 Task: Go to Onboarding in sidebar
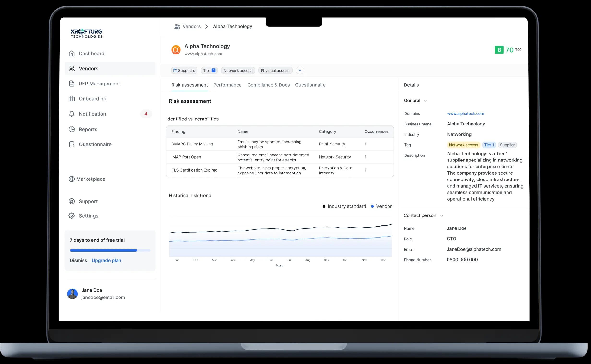(x=110, y=99)
